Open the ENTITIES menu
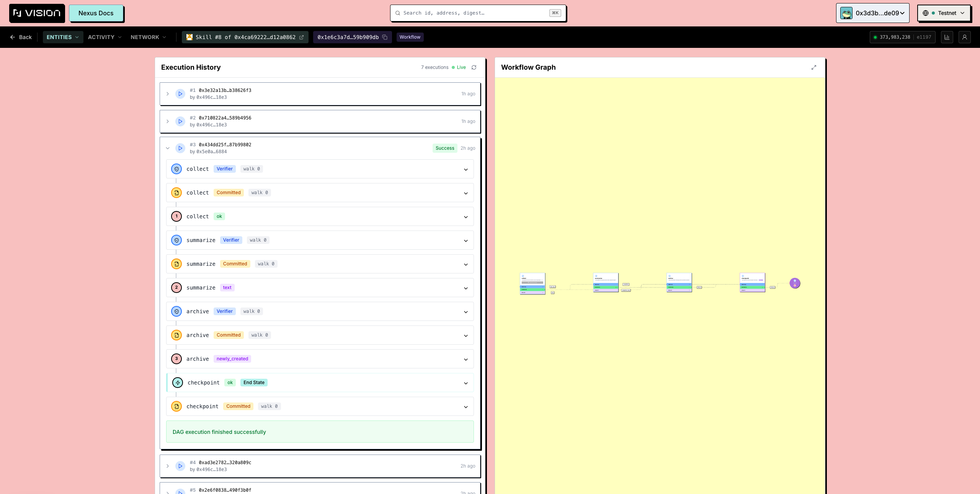The image size is (980, 494). tap(63, 37)
